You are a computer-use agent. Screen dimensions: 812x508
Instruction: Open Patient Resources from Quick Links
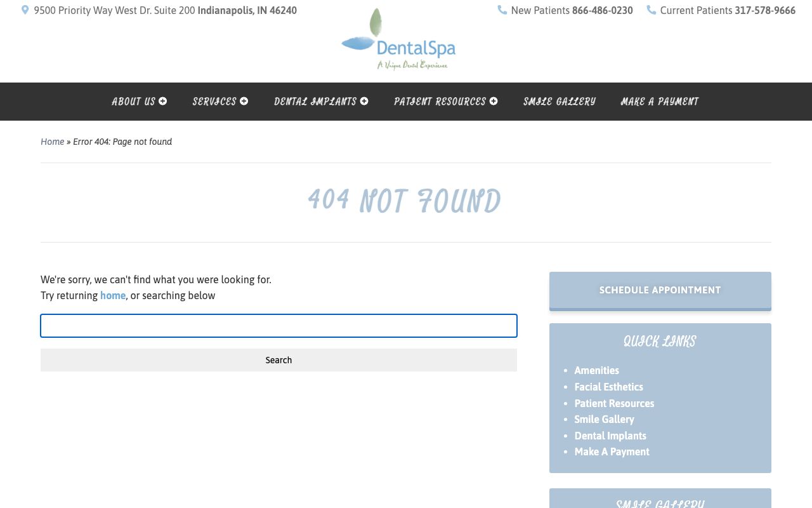coord(614,403)
